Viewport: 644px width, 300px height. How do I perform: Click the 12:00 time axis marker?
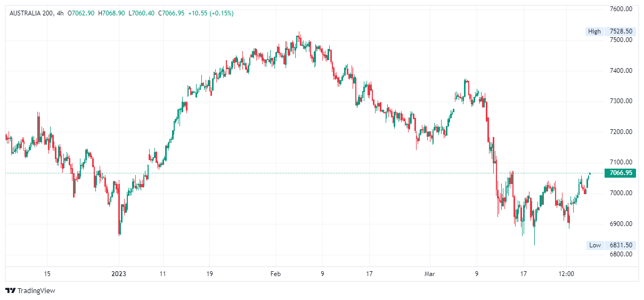coord(566,274)
